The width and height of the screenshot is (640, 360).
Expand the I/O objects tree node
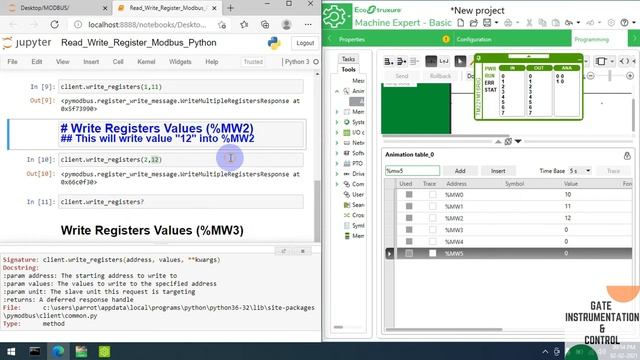(x=337, y=133)
